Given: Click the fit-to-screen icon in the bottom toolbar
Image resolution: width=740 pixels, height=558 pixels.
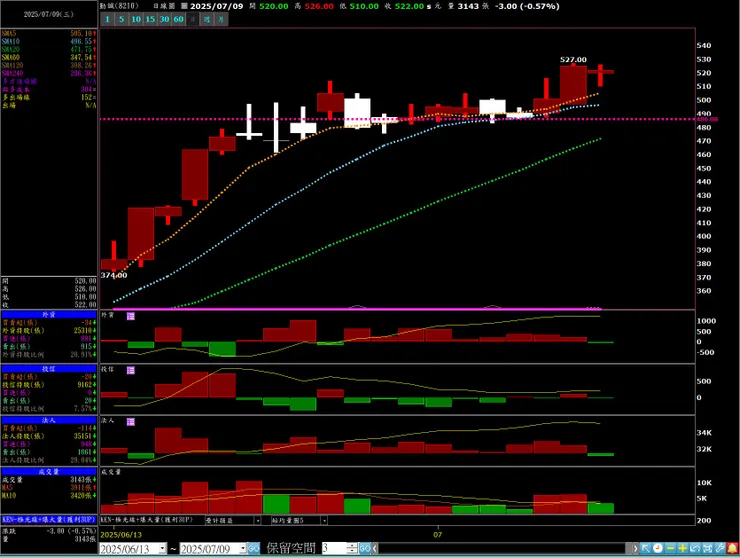Looking at the screenshot, I should [x=707, y=549].
